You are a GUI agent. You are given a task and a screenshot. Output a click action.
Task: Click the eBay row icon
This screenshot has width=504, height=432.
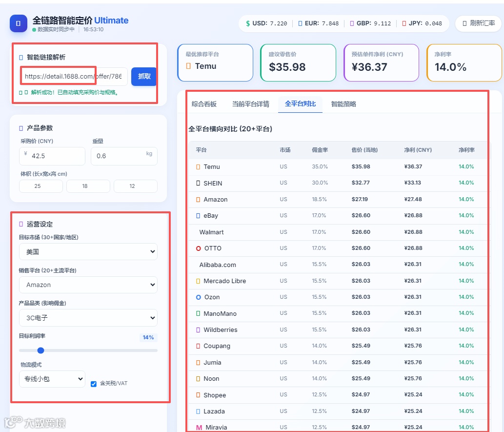[198, 216]
